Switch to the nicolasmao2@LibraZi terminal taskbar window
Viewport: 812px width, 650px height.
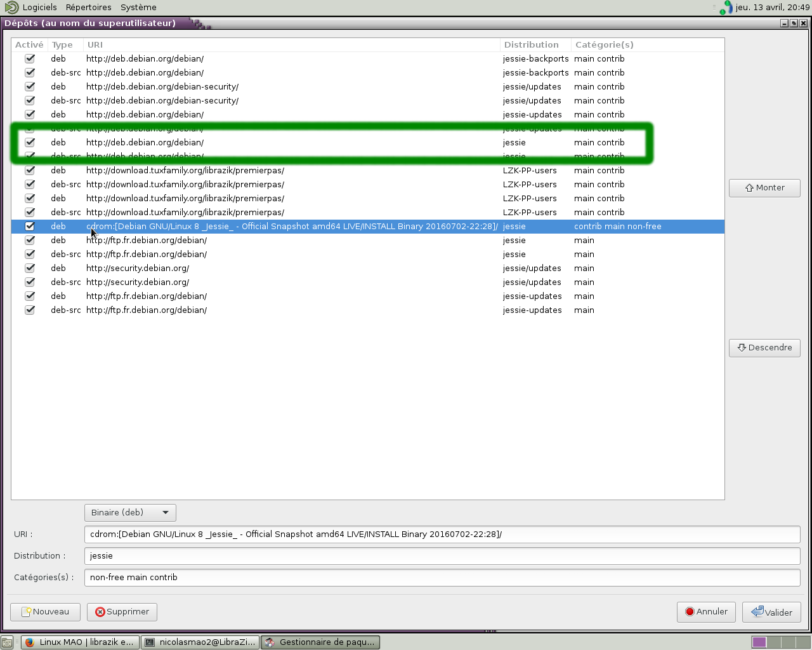coord(200,642)
